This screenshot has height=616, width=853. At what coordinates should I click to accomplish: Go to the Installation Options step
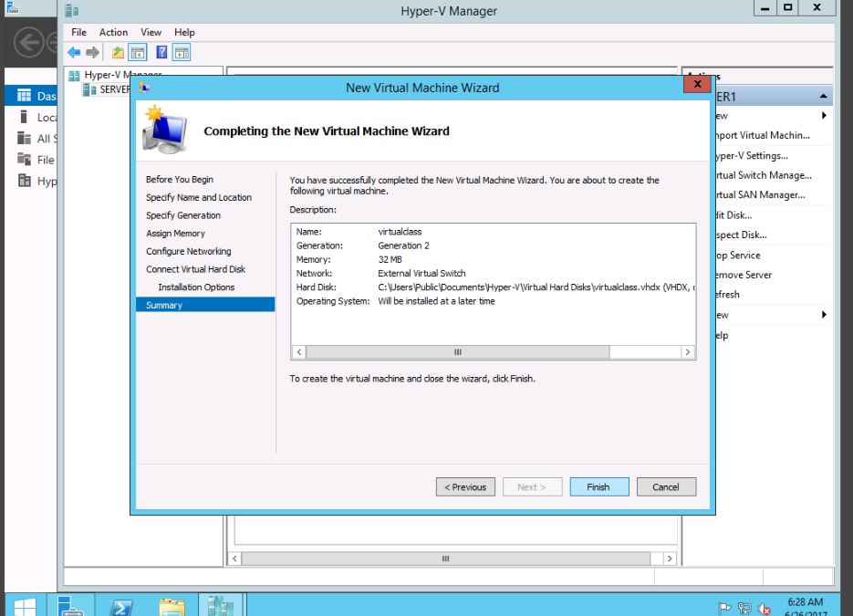pos(196,287)
